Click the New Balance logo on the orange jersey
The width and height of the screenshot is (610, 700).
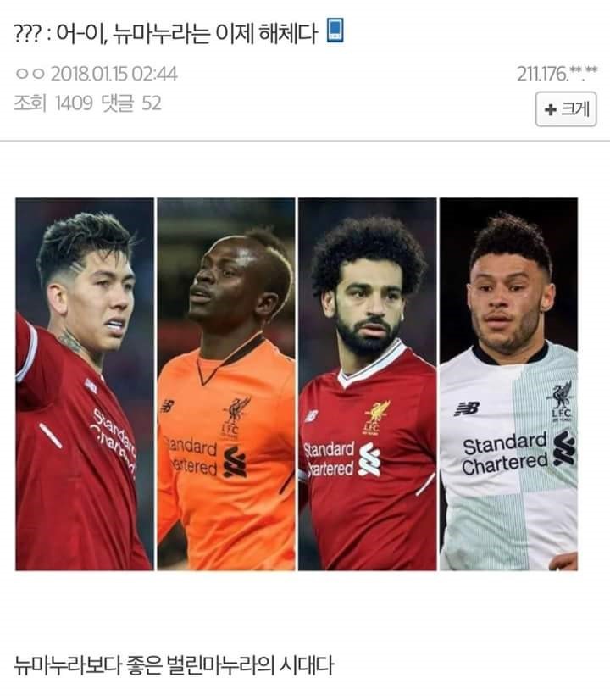pyautogui.click(x=167, y=406)
